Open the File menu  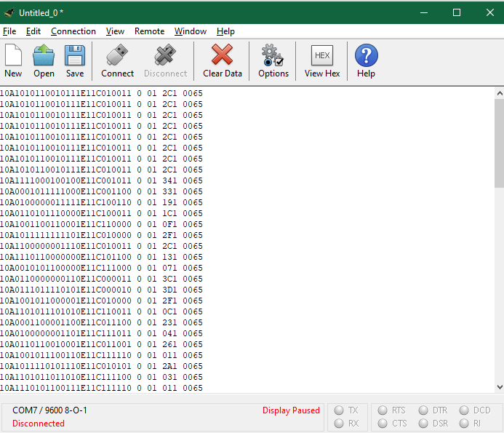coord(9,31)
